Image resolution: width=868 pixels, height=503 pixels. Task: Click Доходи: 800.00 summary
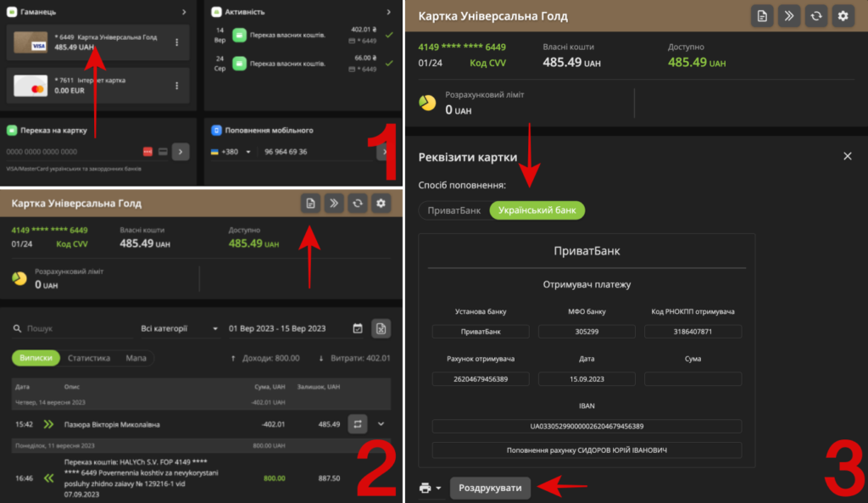pyautogui.click(x=265, y=359)
